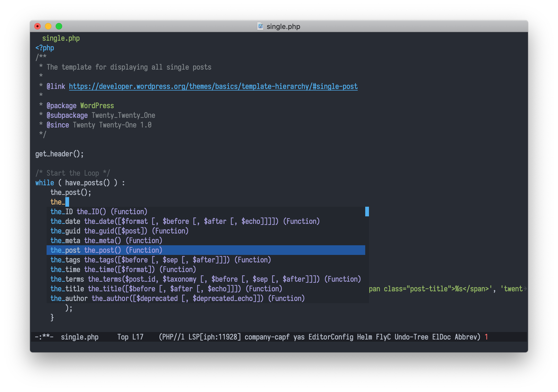Click single.php buffer name in mode line
558x392 pixels.
pos(80,337)
